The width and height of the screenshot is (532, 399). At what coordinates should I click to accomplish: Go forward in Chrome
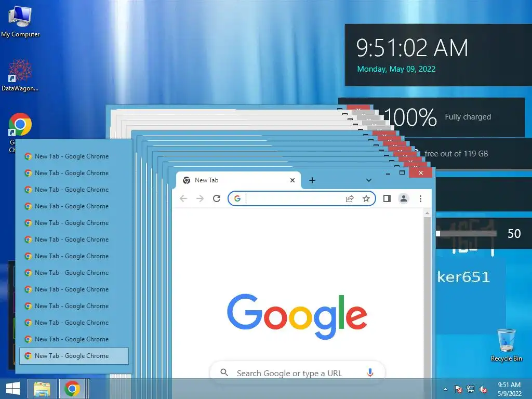200,198
